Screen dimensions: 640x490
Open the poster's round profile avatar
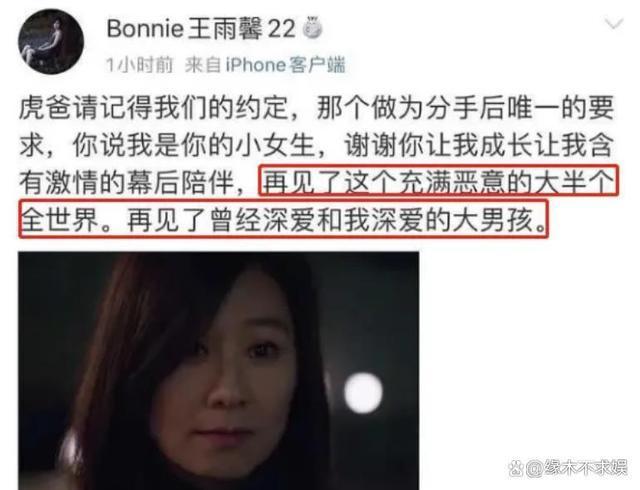point(51,41)
